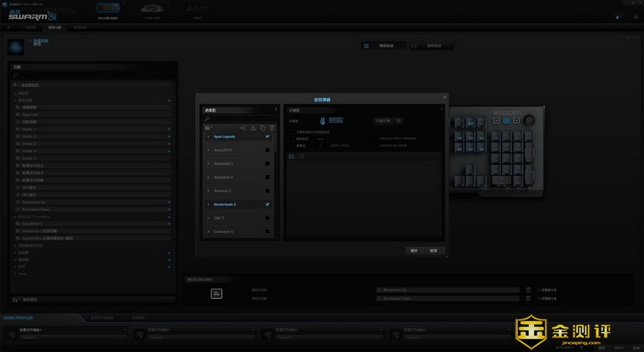The width and height of the screenshot is (644, 352).
Task: Click the confirm button in macro dialog
Action: point(413,251)
